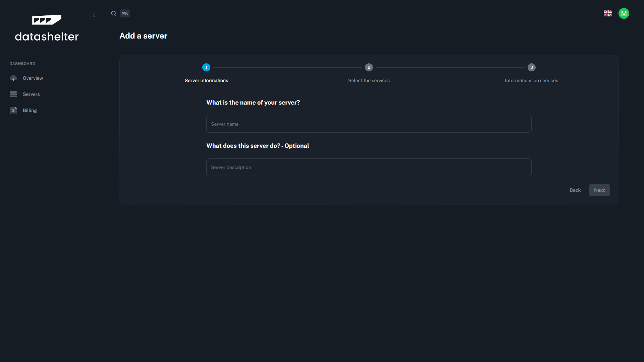The height and width of the screenshot is (362, 644).
Task: Toggle the language selector dropdown
Action: tap(608, 13)
